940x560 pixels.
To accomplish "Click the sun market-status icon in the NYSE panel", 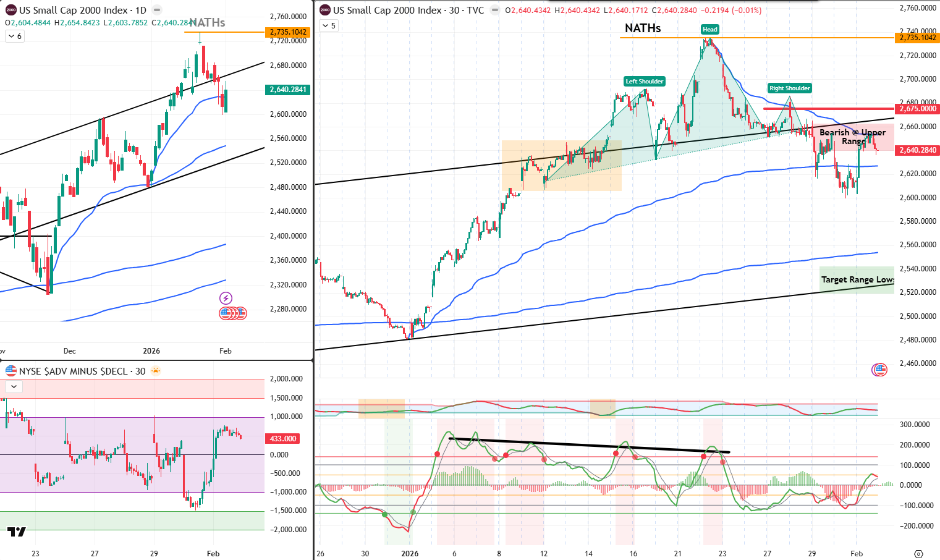I will (156, 370).
